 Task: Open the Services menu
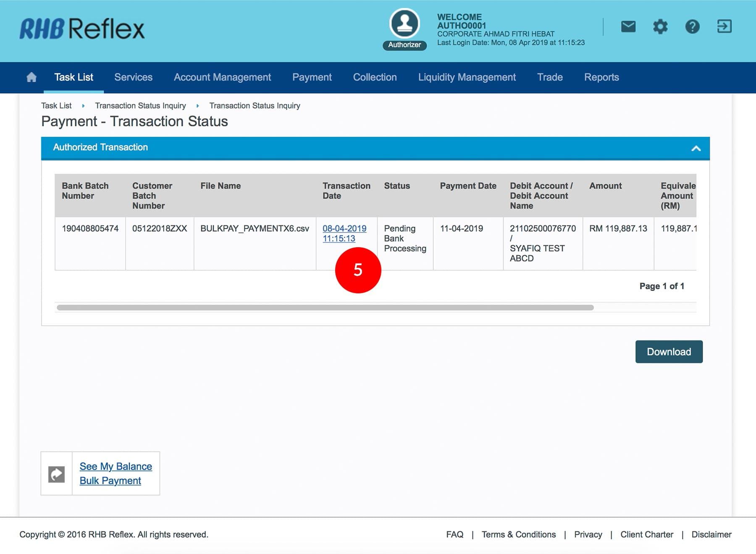point(133,77)
